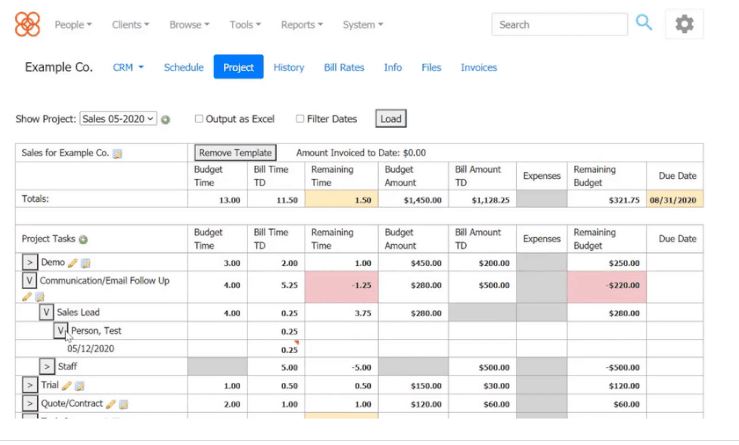Open the note icon next to Trial
The width and height of the screenshot is (739, 445).
[x=79, y=385]
